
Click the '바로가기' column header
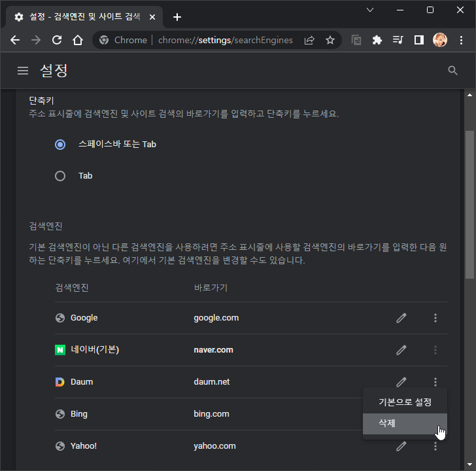coord(211,288)
